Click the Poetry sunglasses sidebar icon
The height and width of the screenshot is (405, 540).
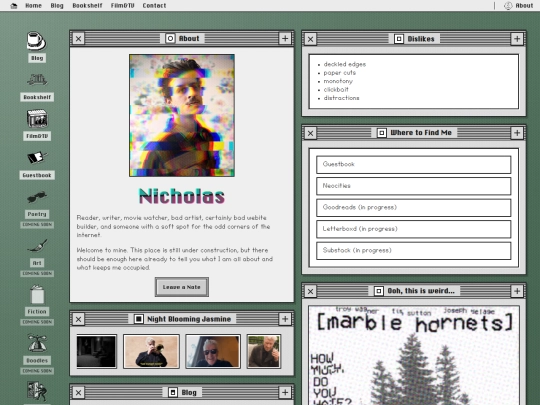point(37,197)
